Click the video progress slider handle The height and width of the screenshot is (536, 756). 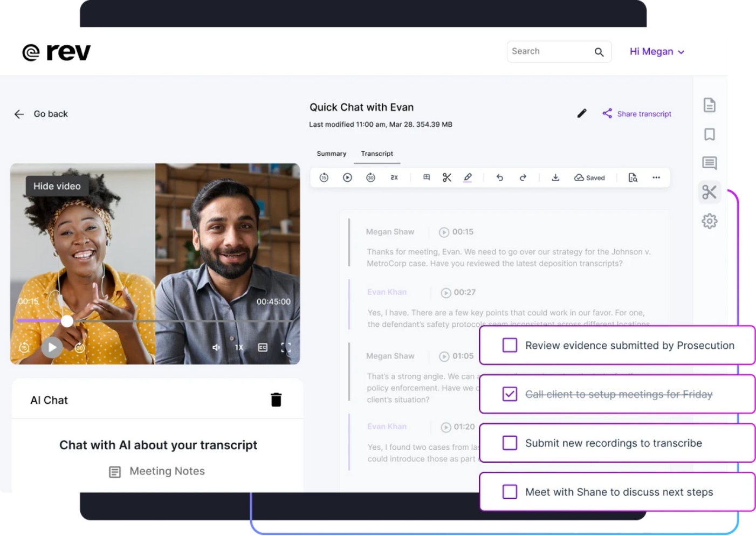(67, 321)
